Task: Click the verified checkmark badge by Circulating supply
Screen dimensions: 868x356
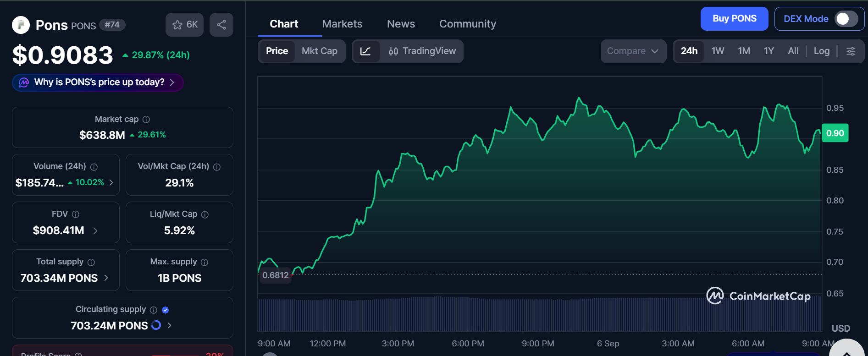Action: click(166, 310)
